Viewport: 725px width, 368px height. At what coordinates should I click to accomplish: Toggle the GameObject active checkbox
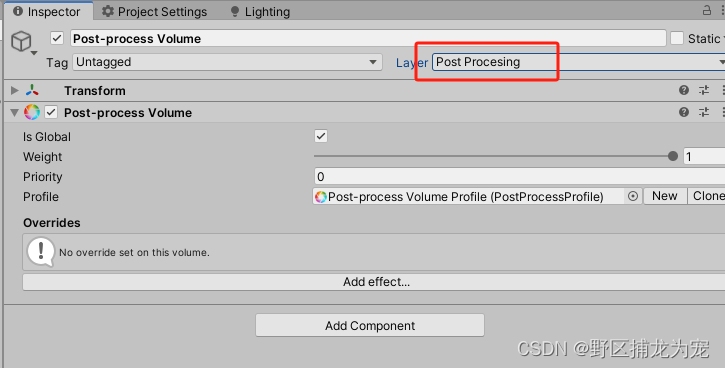[x=57, y=38]
